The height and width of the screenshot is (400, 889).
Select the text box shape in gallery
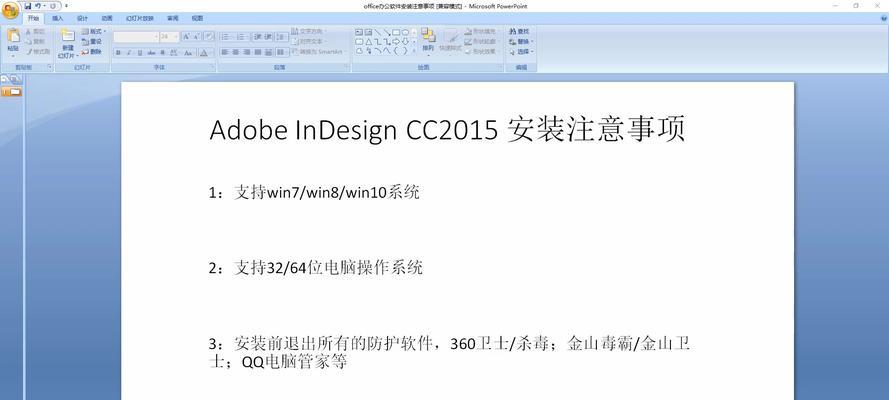359,32
